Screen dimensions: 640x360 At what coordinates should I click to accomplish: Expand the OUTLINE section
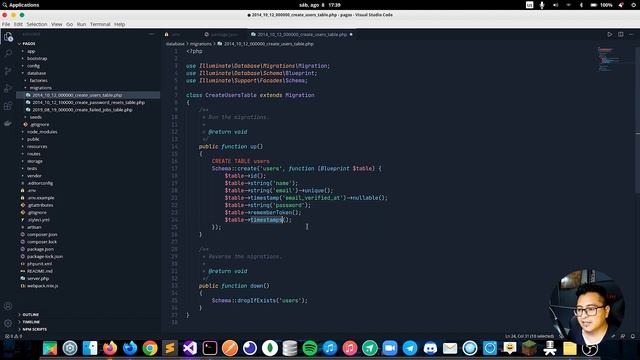pyautogui.click(x=30, y=315)
